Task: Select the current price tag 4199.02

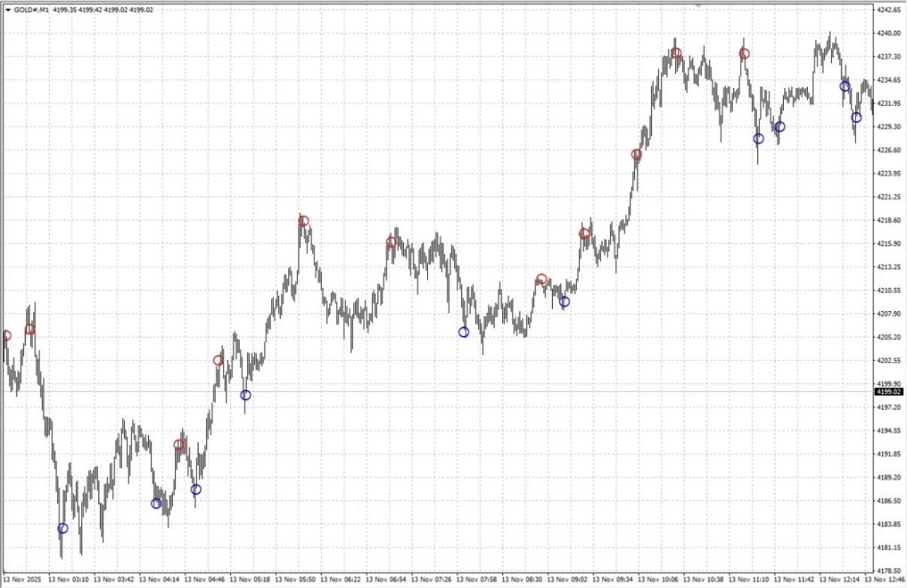Action: [890, 392]
